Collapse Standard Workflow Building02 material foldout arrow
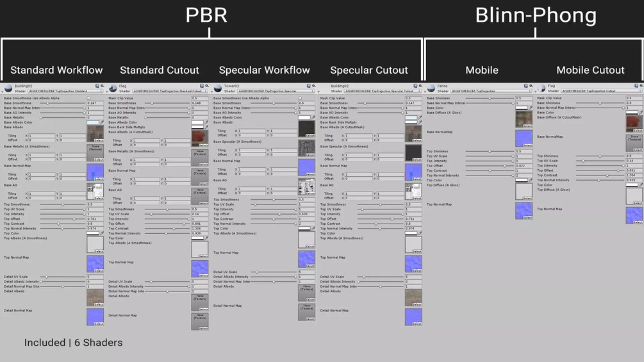 tap(2, 92)
